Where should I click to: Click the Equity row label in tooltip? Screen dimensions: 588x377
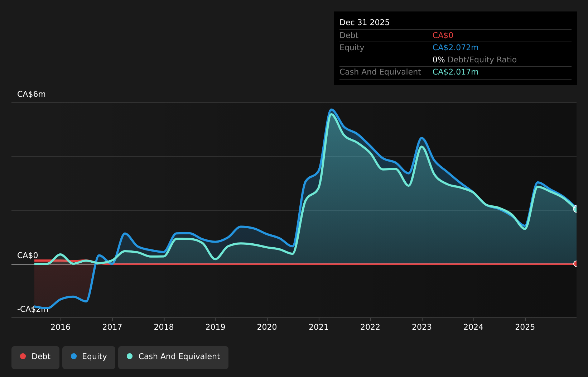click(352, 48)
